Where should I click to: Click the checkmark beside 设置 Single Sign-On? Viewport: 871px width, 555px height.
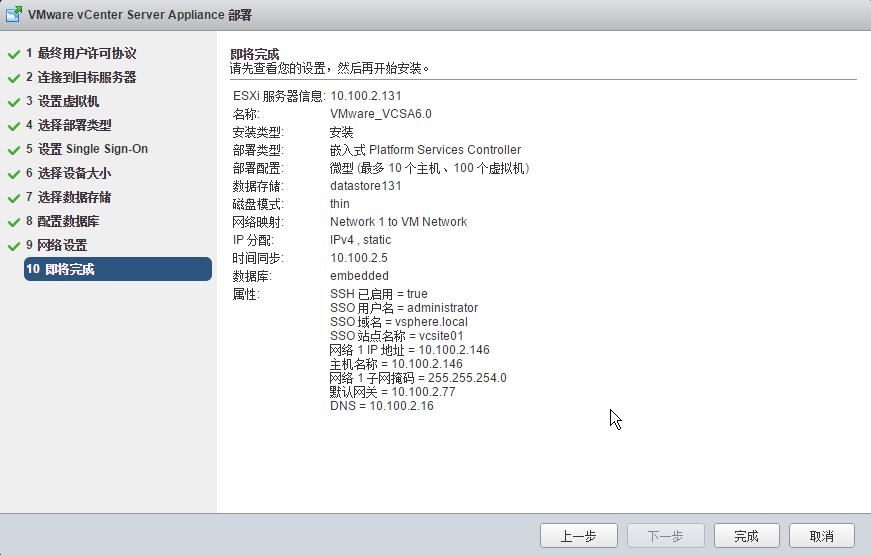(x=14, y=150)
